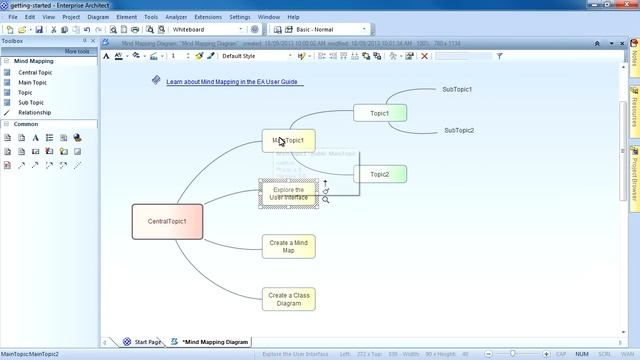Screen dimensions: 640x360
Task: Select the Main Topic toolbox item
Action: coord(32,82)
